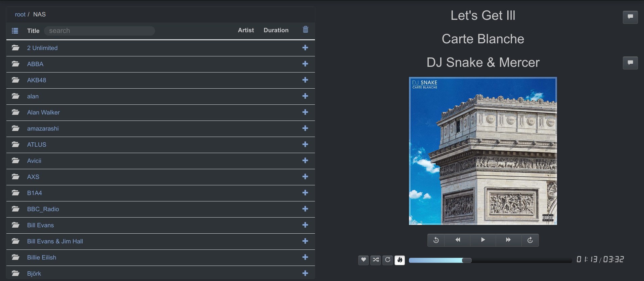
Task: Click folder icon of ABBA row
Action: click(x=15, y=64)
